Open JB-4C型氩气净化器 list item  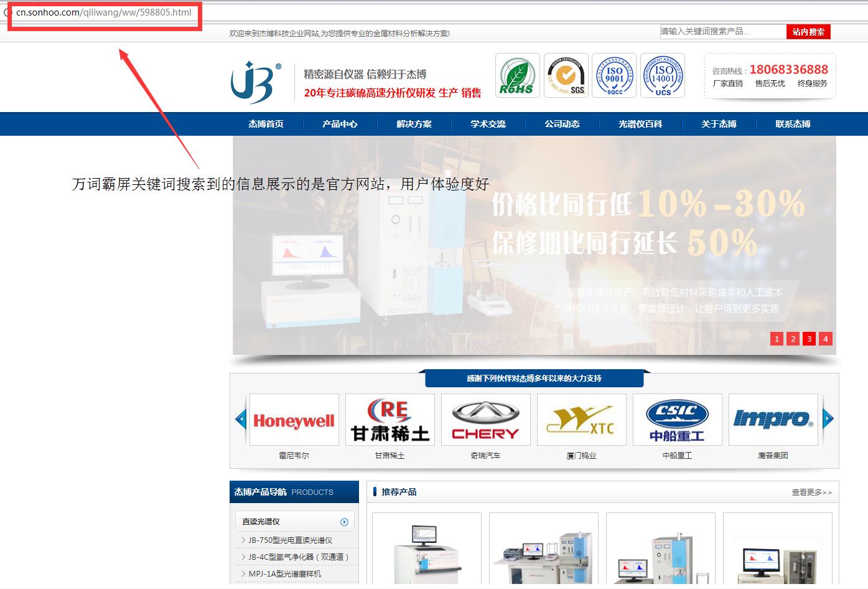coord(299,557)
